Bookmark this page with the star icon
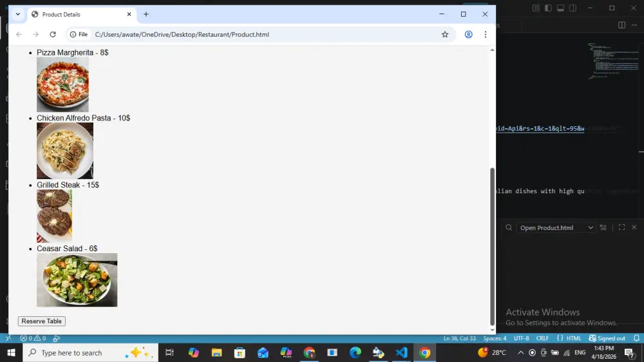The height and width of the screenshot is (362, 644). [445, 35]
